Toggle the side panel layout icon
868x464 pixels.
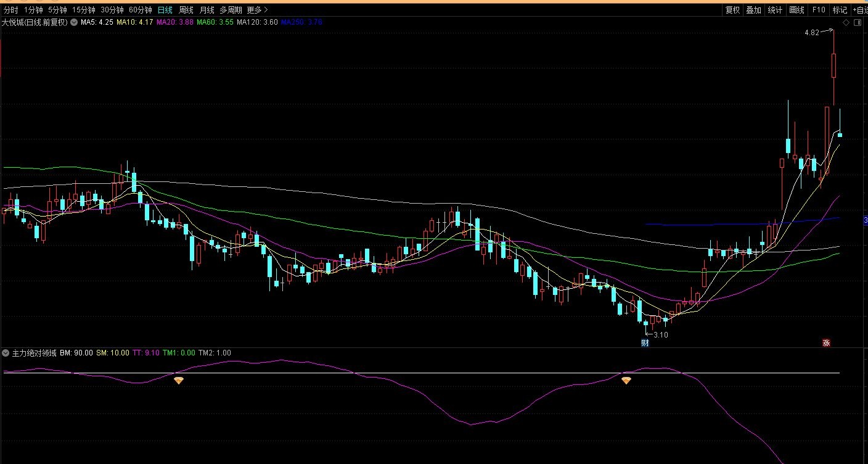coord(858,23)
